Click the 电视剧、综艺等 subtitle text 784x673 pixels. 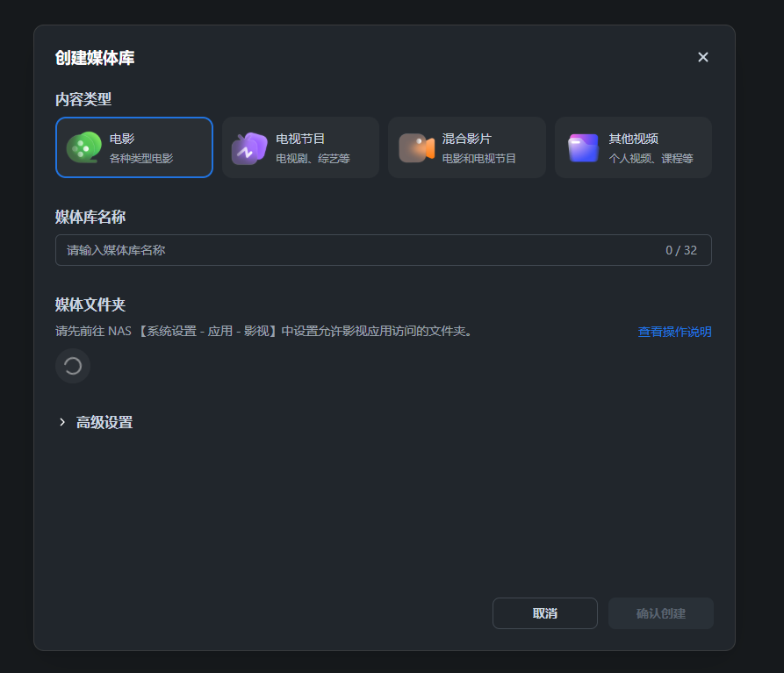tap(313, 159)
